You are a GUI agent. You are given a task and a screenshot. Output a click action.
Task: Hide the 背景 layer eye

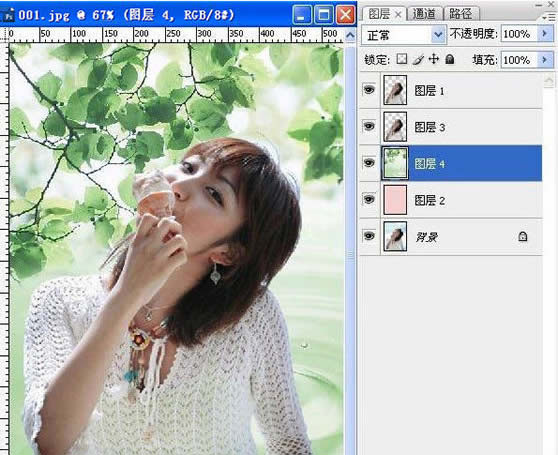click(x=369, y=236)
